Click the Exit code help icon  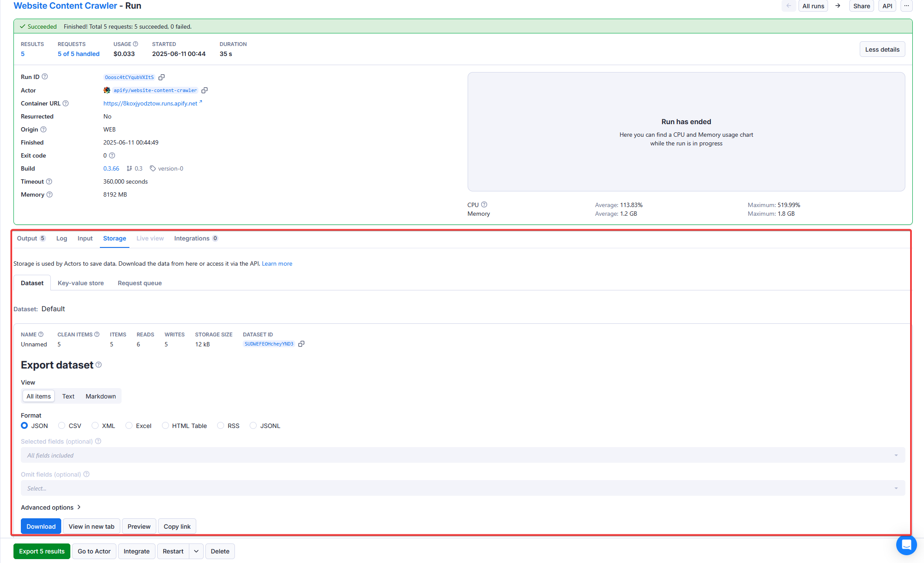(112, 155)
